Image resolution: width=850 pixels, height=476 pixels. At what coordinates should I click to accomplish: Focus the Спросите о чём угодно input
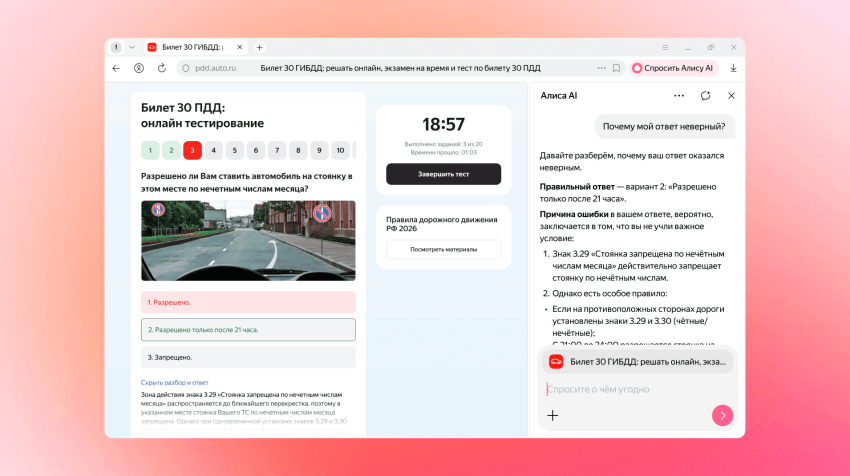[637, 389]
